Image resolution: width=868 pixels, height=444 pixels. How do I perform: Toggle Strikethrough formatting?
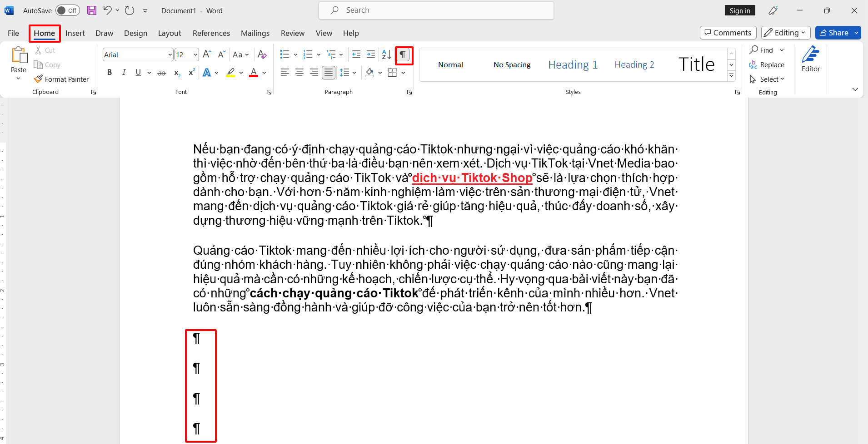click(x=162, y=73)
